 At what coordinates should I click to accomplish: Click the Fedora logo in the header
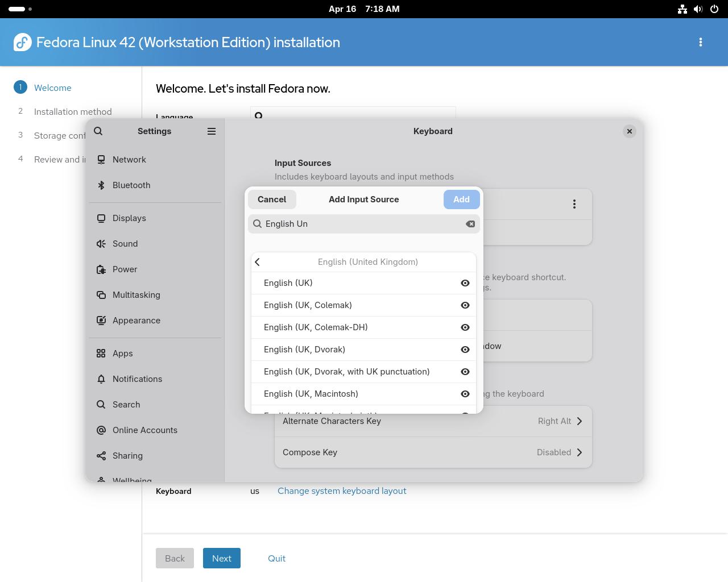point(22,42)
